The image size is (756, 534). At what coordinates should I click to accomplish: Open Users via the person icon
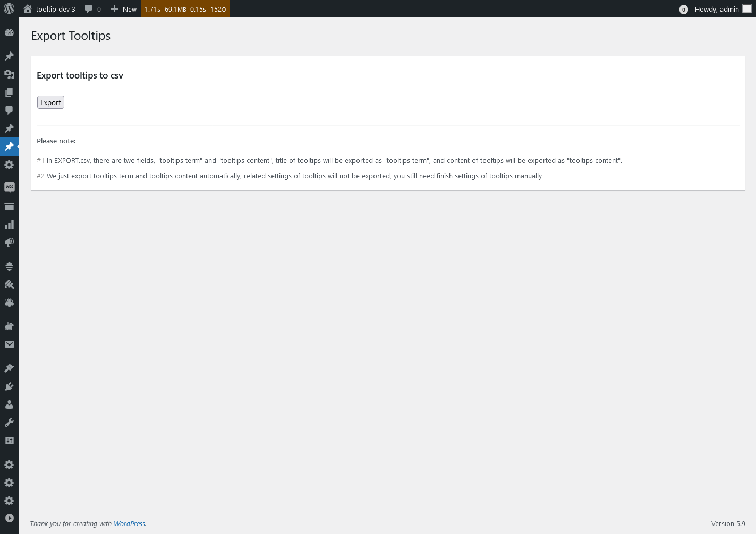point(9,404)
